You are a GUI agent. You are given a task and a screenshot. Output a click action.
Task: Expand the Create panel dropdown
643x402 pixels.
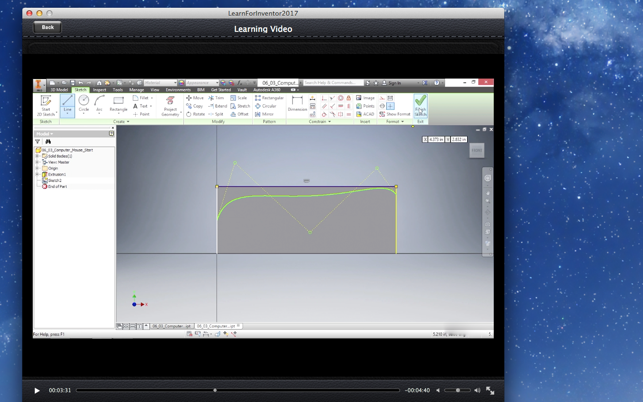pos(121,122)
